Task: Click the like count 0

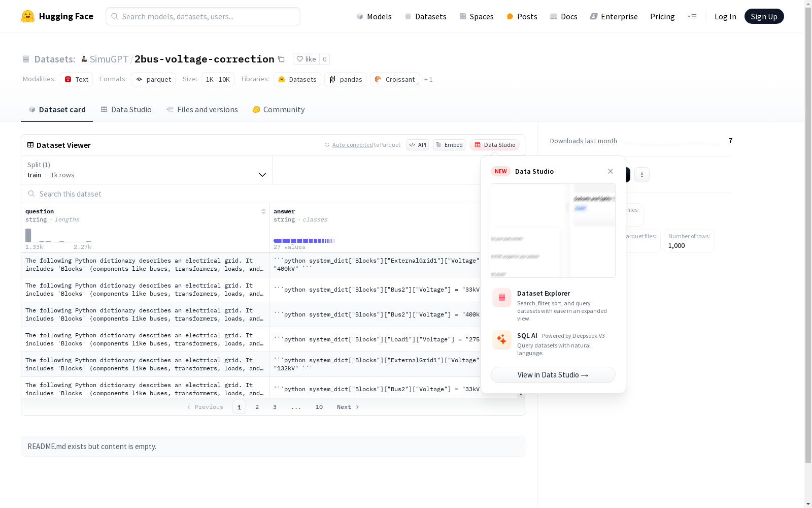Action: (x=325, y=59)
